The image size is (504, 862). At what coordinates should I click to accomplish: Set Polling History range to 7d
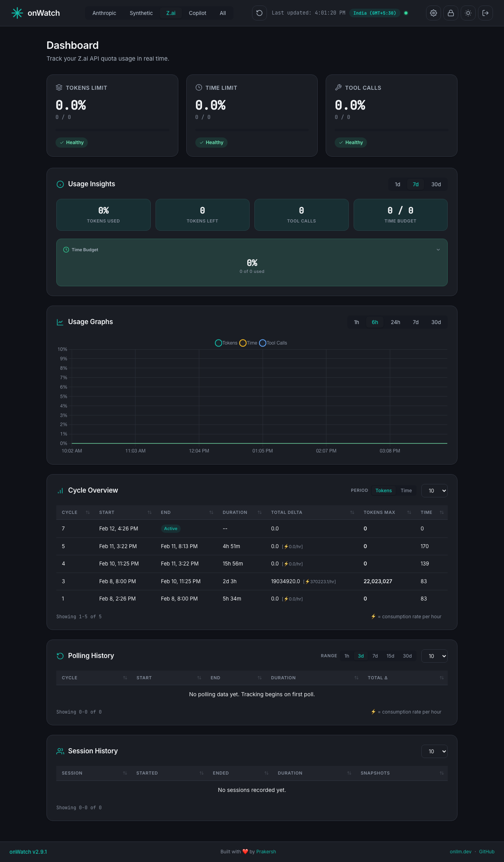pyautogui.click(x=375, y=656)
